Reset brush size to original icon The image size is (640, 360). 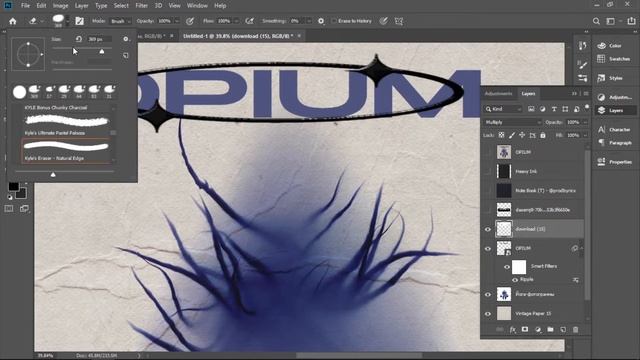79,39
